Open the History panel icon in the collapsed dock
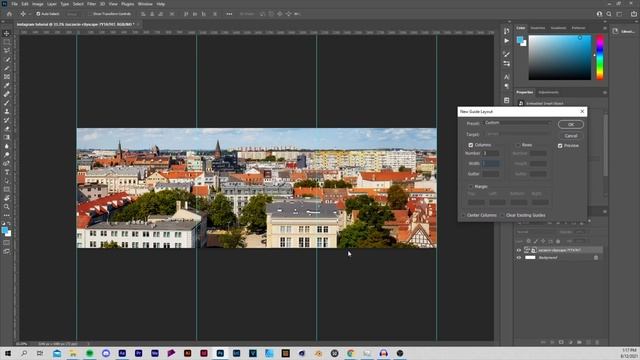 coord(507,31)
